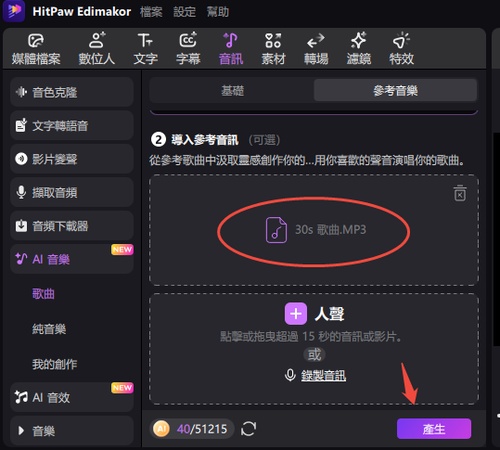Click the 30s 歌曲.MP3 file icon
The image size is (500, 450).
[276, 230]
